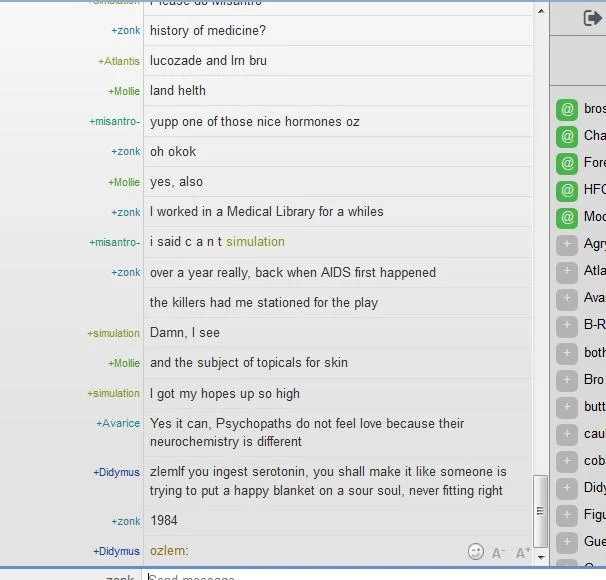Click the + voice icon beside 'both'

pyautogui.click(x=567, y=353)
